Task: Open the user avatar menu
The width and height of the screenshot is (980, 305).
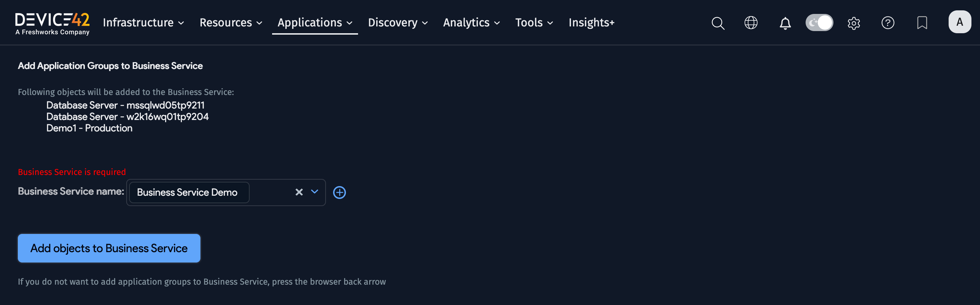Action: [959, 22]
